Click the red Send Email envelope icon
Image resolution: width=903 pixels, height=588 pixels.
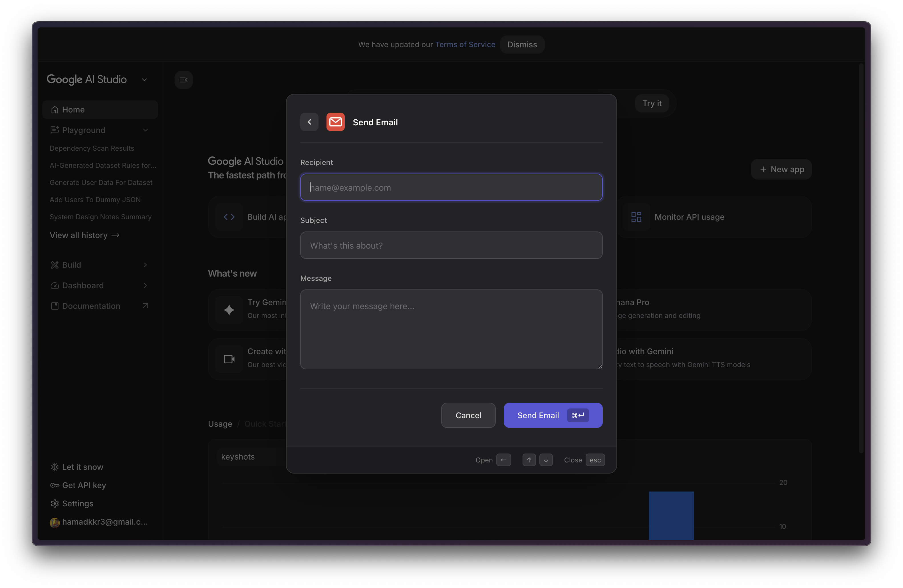pyautogui.click(x=335, y=122)
